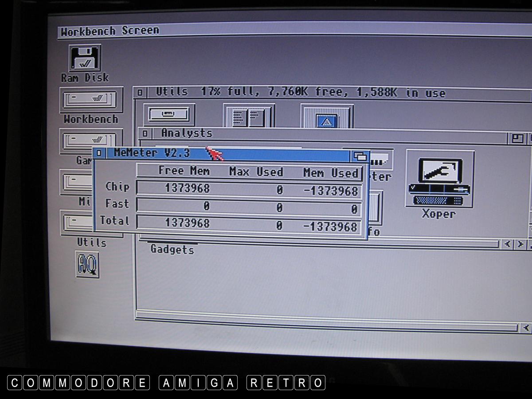Close the MeMeter V2.3 window
Screen dimensions: 532x399
pos(99,153)
